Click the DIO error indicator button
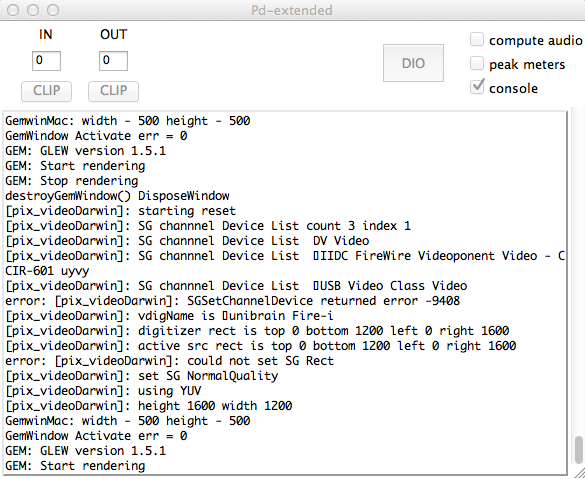The image size is (585, 479). click(x=413, y=63)
